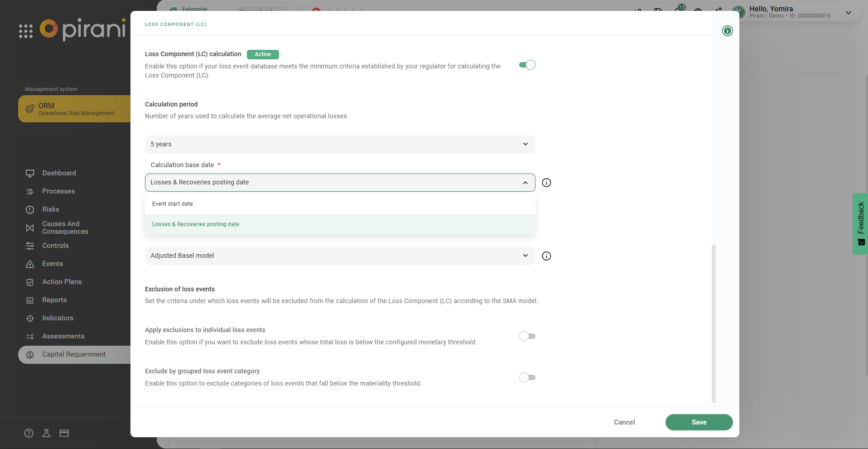Open the Feedback side tab
Image resolution: width=868 pixels, height=449 pixels.
pyautogui.click(x=860, y=224)
